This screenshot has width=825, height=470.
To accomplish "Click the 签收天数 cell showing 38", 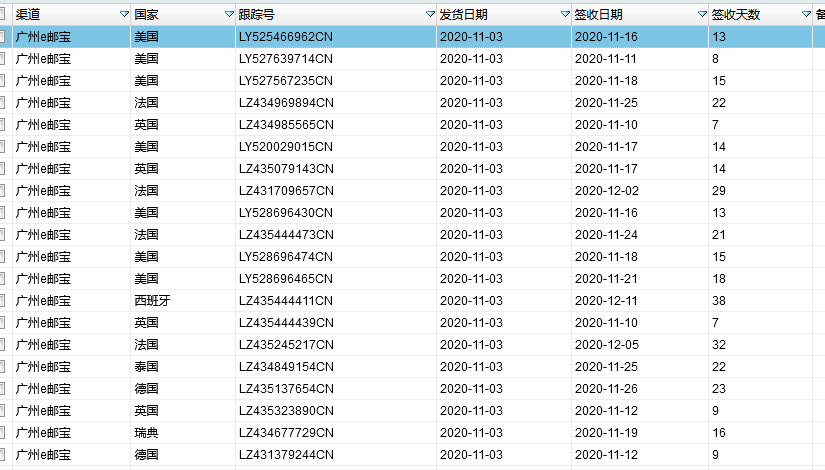I will [x=718, y=300].
